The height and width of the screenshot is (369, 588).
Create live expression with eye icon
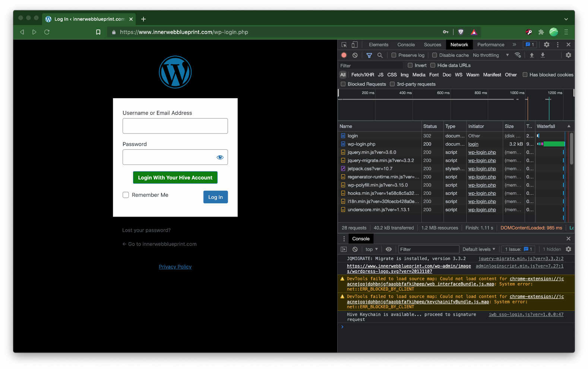[x=389, y=249]
